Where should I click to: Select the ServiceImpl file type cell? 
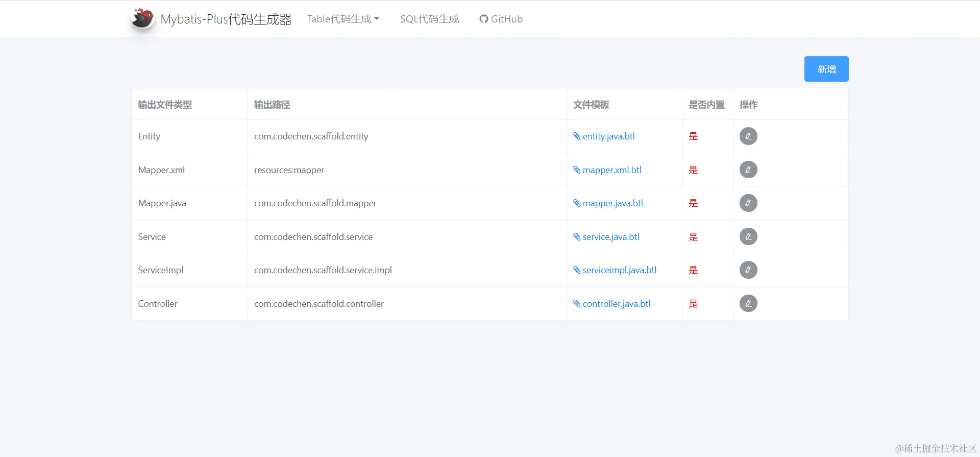(x=189, y=270)
